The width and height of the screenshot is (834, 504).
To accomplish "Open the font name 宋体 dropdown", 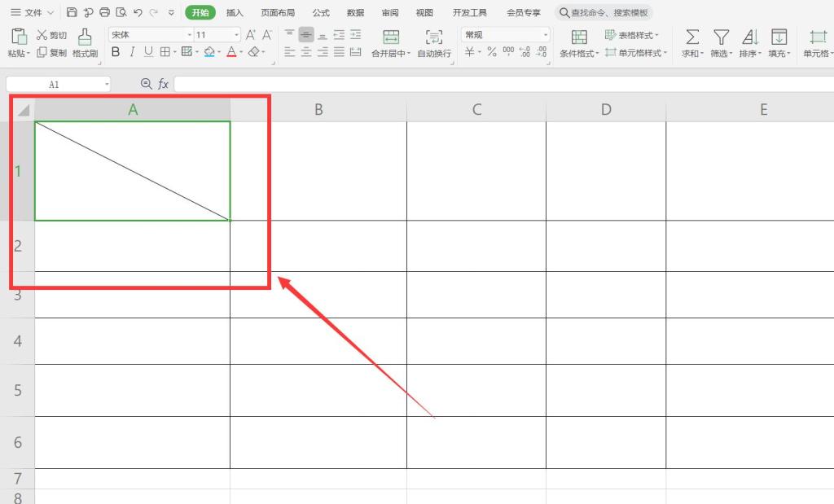I will (189, 35).
